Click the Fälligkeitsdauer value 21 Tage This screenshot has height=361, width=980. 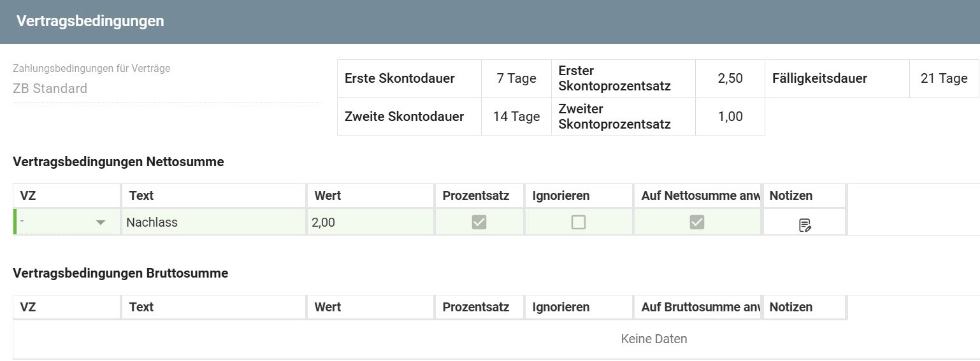944,78
